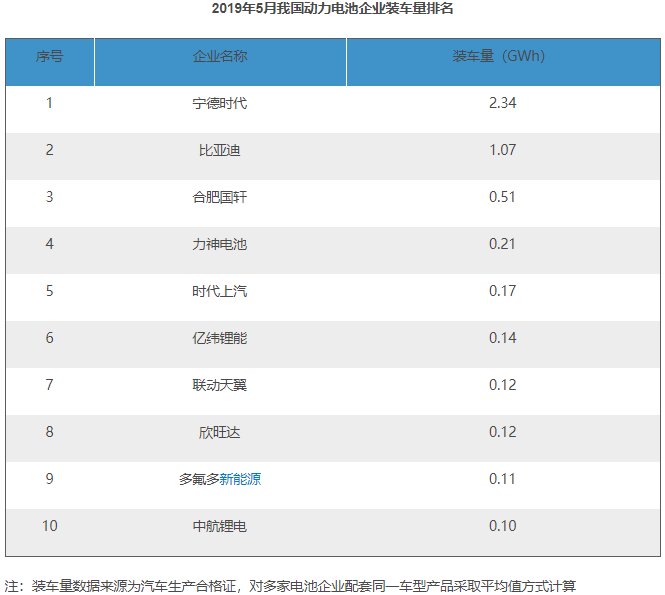Click the company name 欣旺达
Image resolution: width=665 pixels, height=595 pixels.
click(x=220, y=432)
